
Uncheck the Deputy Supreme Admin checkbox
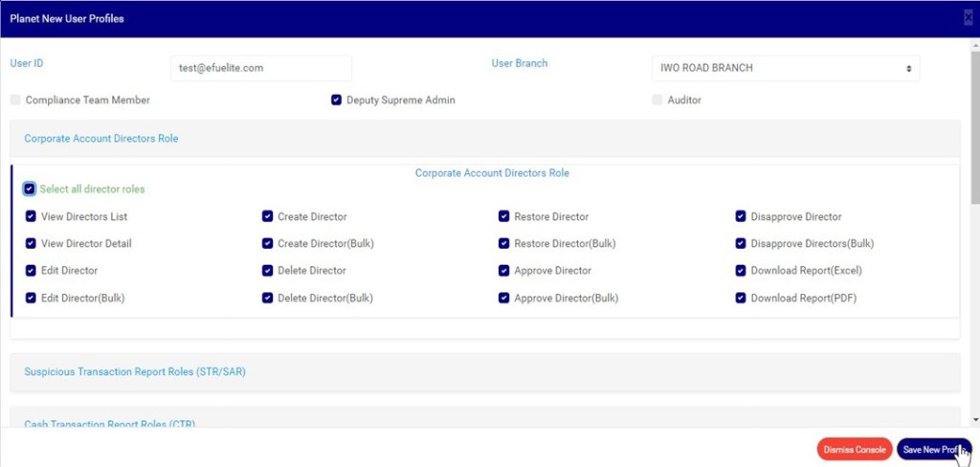click(x=336, y=100)
